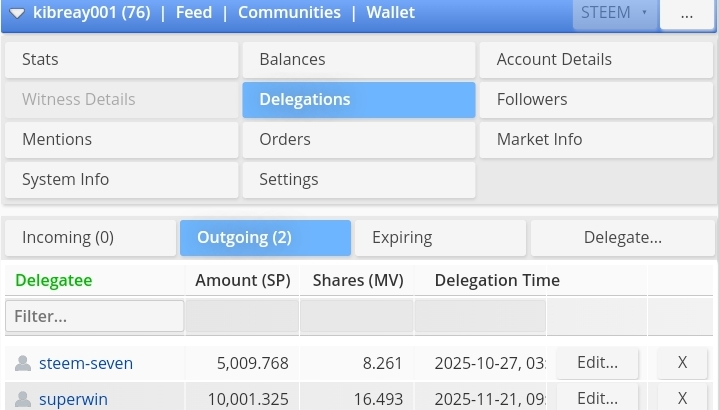Viewport: 719px width, 410px height.
Task: Edit the superwin delegation
Action: pyautogui.click(x=598, y=398)
